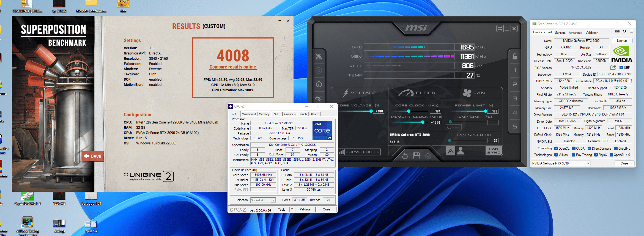Click the Bus Interface question mark in GPU-Z
The image size is (644, 236).
pyautogui.click(x=631, y=81)
